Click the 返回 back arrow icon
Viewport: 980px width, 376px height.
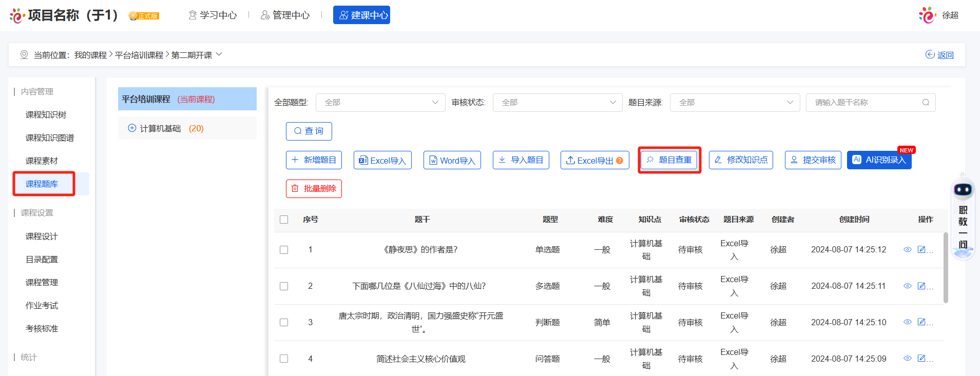[930, 55]
